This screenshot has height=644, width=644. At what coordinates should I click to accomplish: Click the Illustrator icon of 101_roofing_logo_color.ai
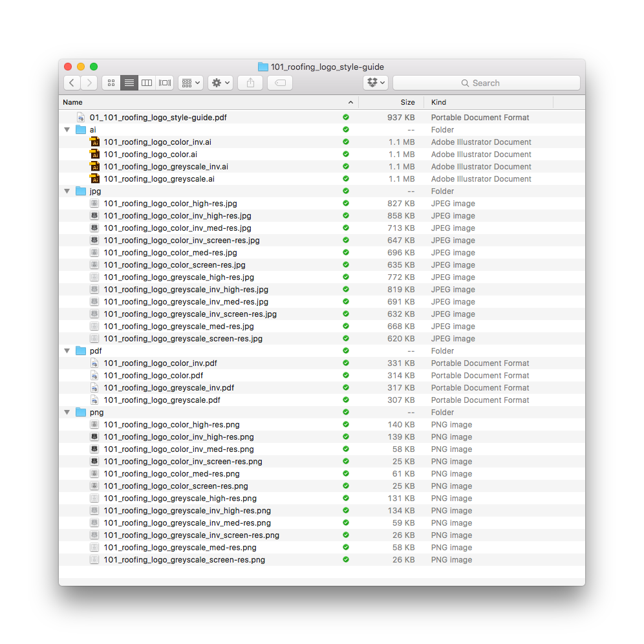click(x=94, y=155)
